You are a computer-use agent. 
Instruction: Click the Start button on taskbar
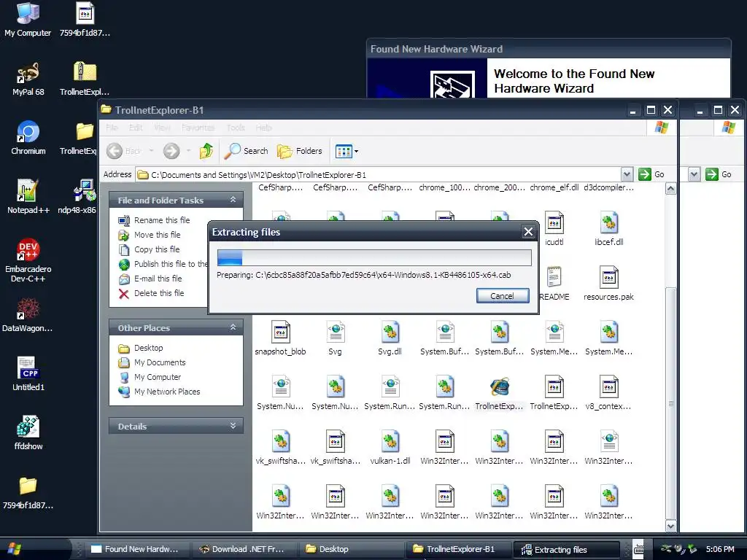[15, 549]
